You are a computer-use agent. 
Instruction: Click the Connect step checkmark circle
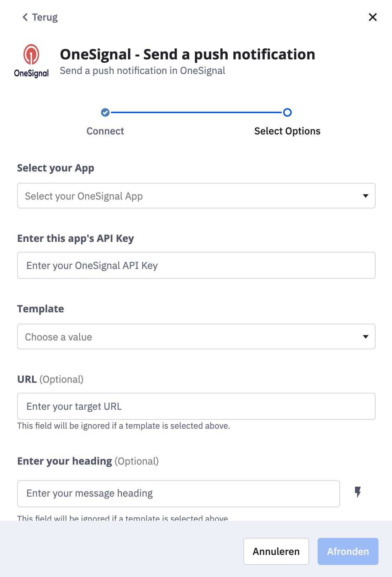coord(105,112)
